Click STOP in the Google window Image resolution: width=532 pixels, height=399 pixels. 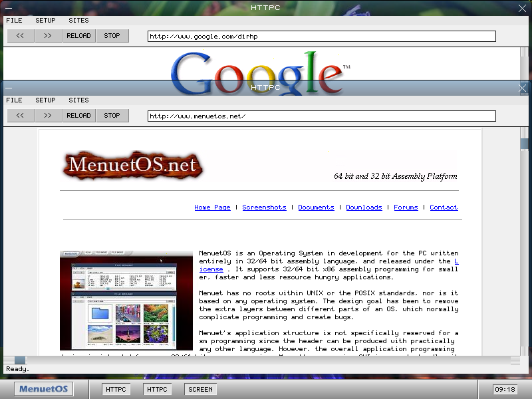coord(112,36)
